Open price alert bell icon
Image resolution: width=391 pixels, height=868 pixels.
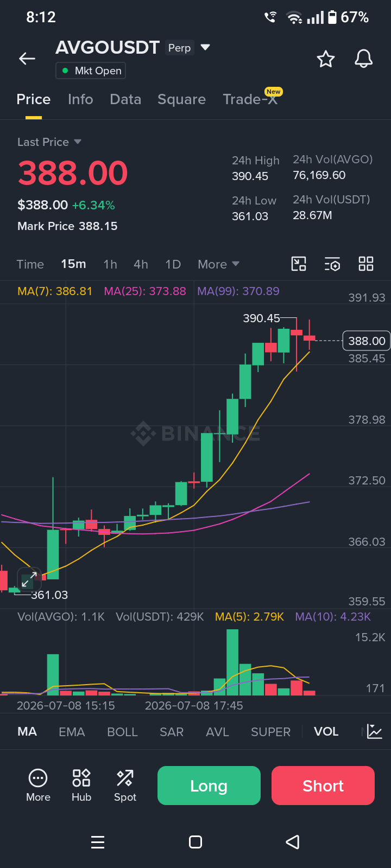pos(364,59)
